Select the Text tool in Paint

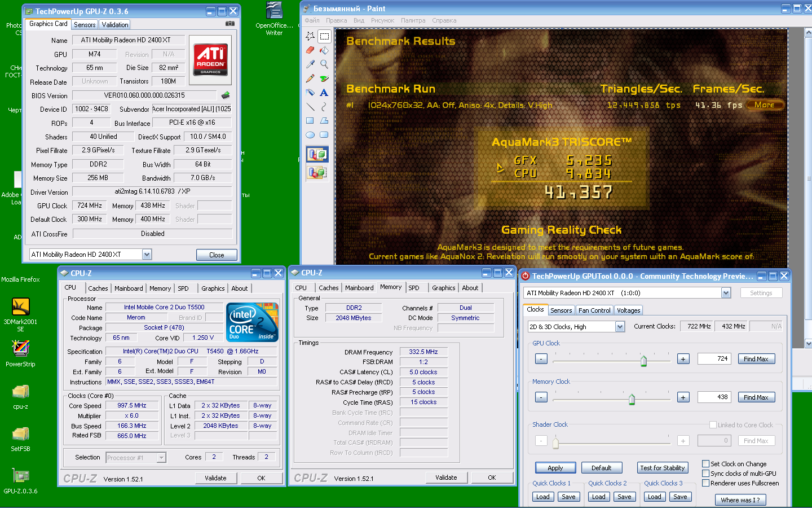pyautogui.click(x=324, y=93)
